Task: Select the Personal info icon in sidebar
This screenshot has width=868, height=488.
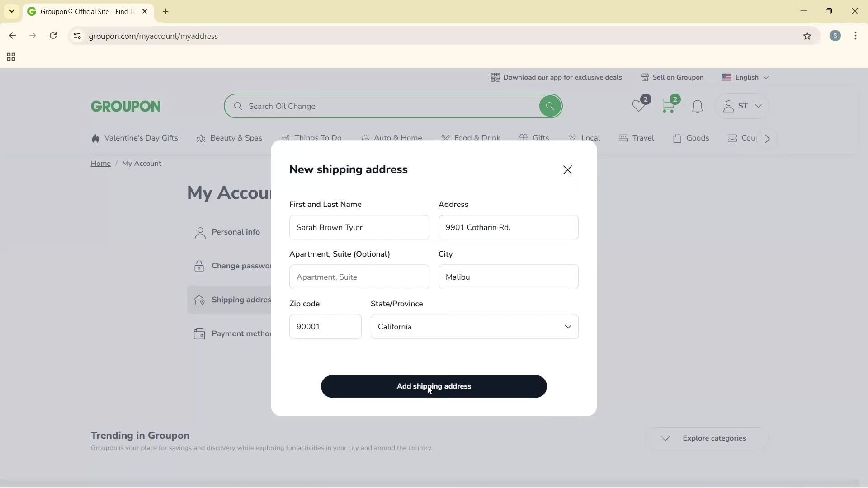Action: (199, 232)
